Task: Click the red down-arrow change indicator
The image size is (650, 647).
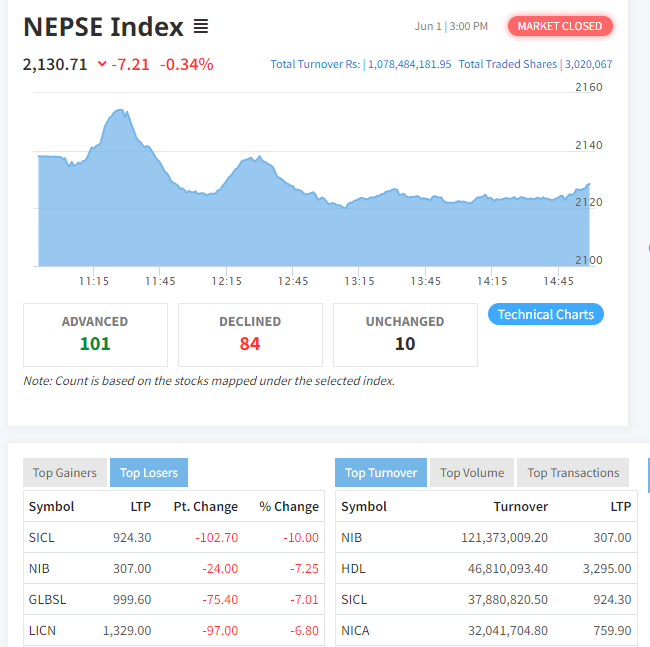Action: pyautogui.click(x=102, y=65)
